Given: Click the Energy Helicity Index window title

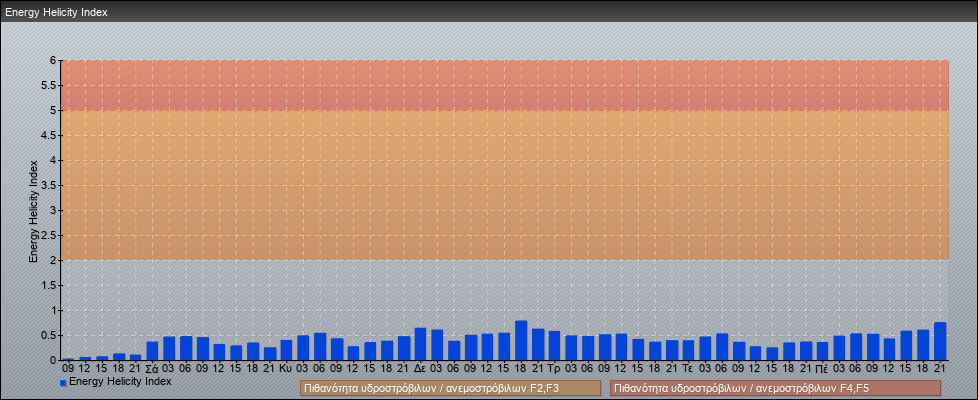Looking at the screenshot, I should click(56, 13).
